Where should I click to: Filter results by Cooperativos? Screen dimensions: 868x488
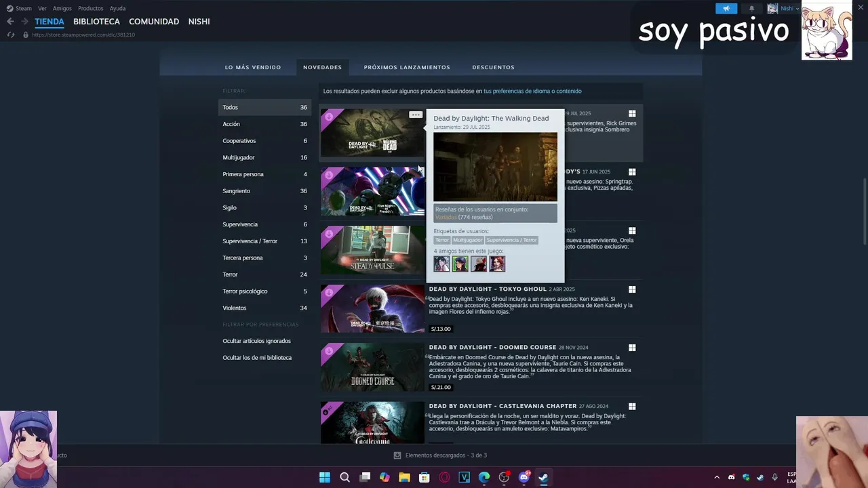[x=264, y=141]
